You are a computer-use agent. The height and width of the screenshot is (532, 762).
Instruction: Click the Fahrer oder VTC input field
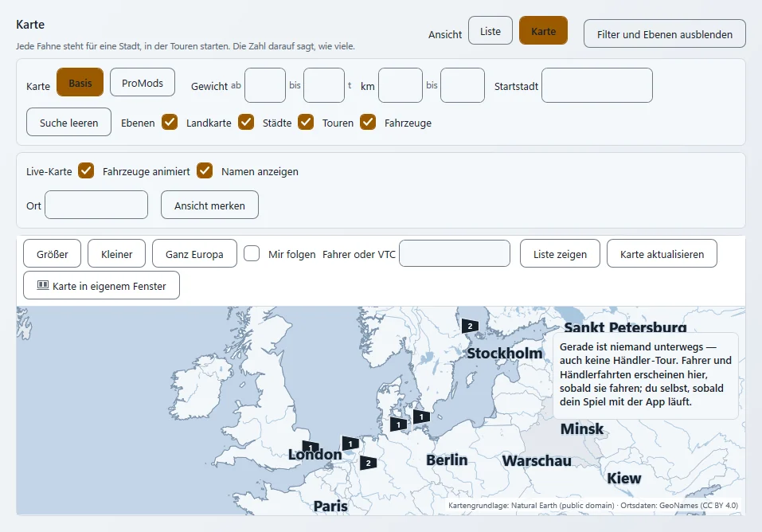(x=455, y=253)
